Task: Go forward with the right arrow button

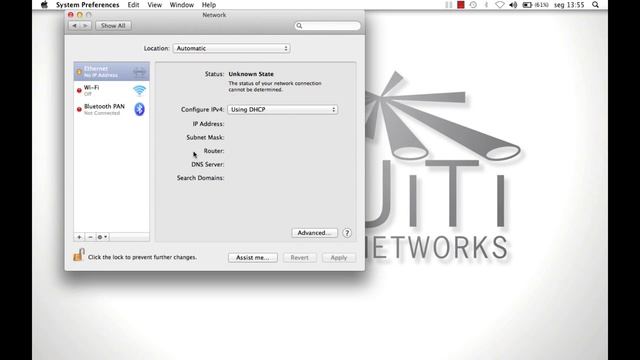Action: [x=85, y=26]
